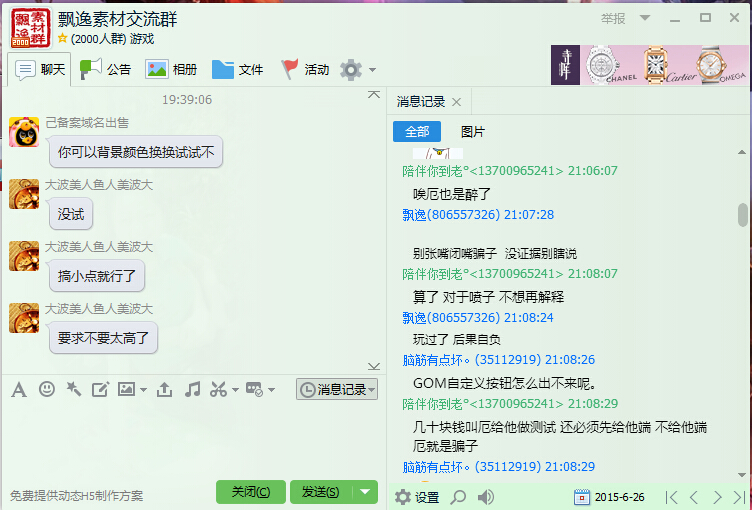Open the 活动 activities tab
This screenshot has width=752, height=510.
coord(305,70)
